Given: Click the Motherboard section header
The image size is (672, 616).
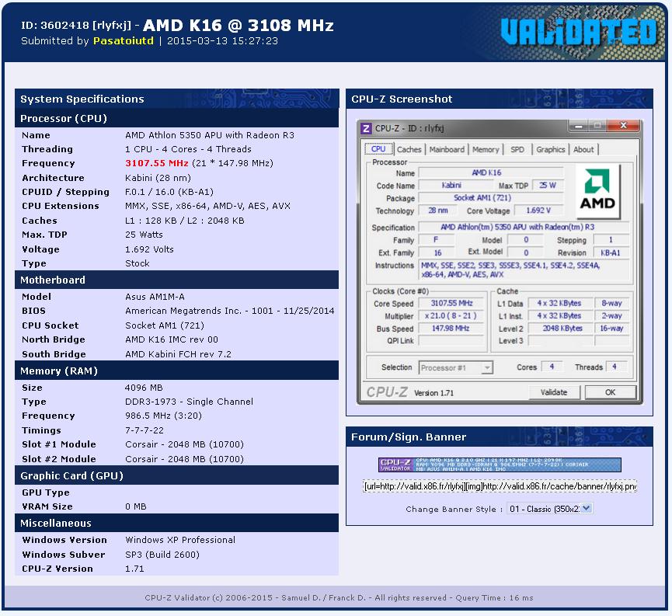Looking at the screenshot, I should pyautogui.click(x=176, y=280).
